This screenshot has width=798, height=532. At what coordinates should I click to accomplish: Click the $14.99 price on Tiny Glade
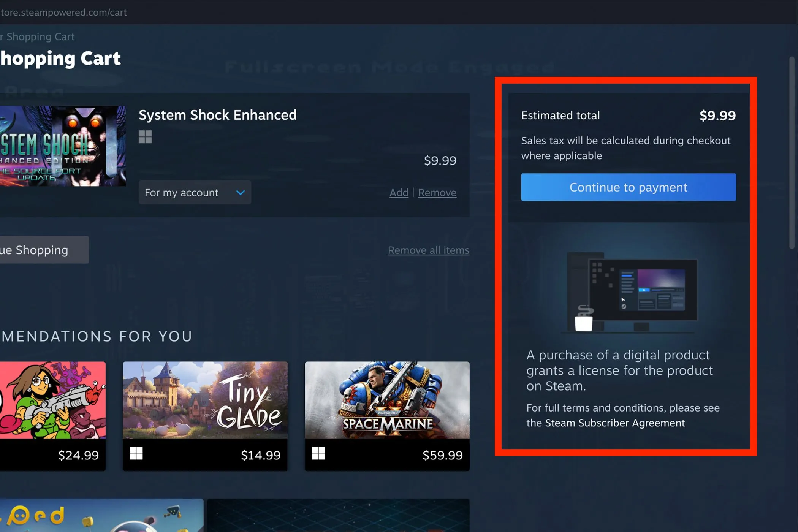click(x=261, y=455)
